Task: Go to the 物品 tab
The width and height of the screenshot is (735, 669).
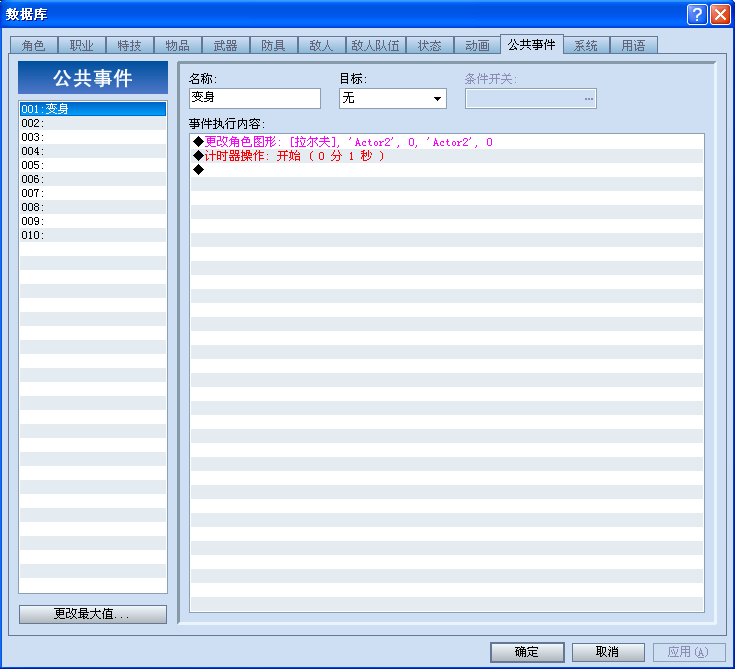Action: click(178, 45)
